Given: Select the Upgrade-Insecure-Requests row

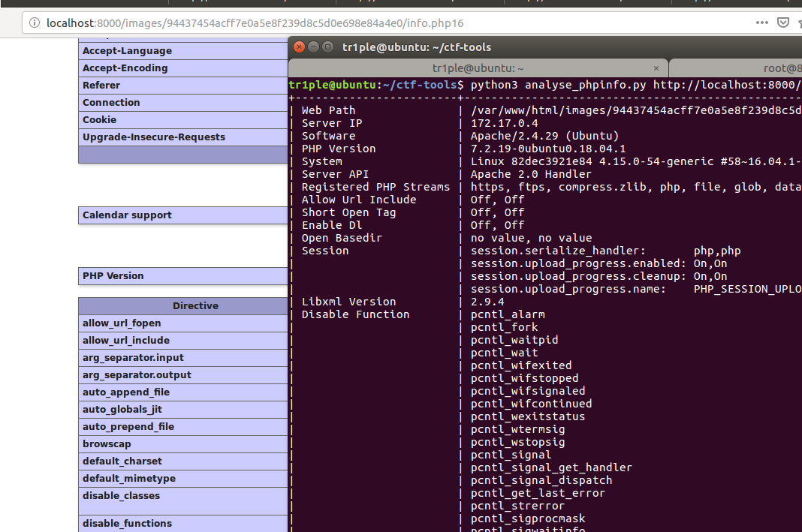Looking at the screenshot, I should tap(183, 137).
